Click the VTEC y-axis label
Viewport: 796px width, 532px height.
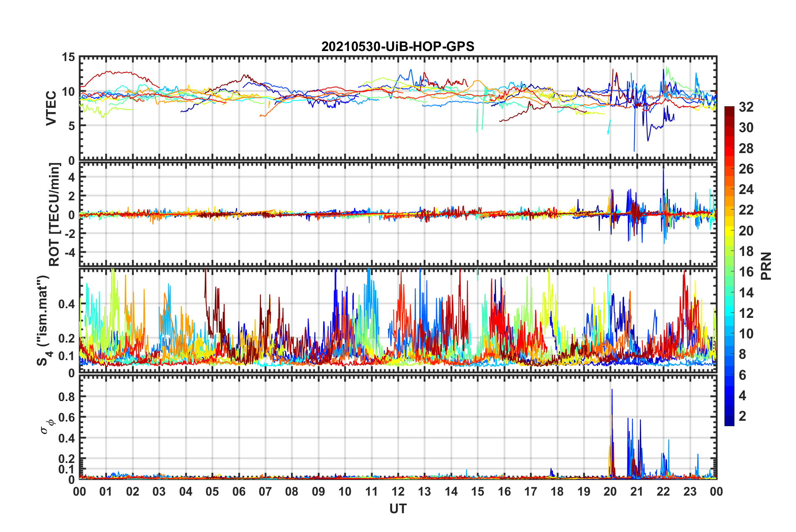(x=51, y=108)
